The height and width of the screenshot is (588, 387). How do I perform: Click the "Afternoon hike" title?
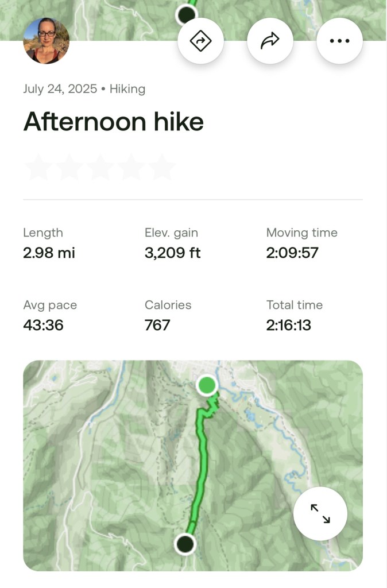(x=113, y=122)
